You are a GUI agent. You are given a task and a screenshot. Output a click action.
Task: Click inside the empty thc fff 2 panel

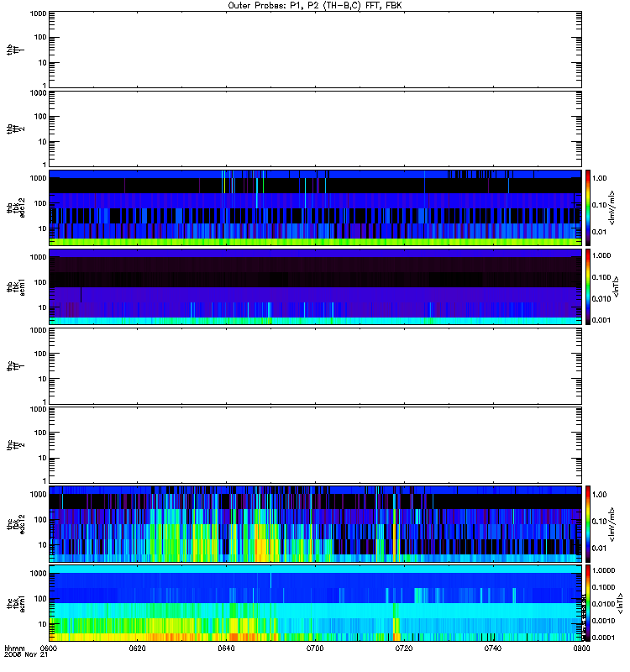315,444
